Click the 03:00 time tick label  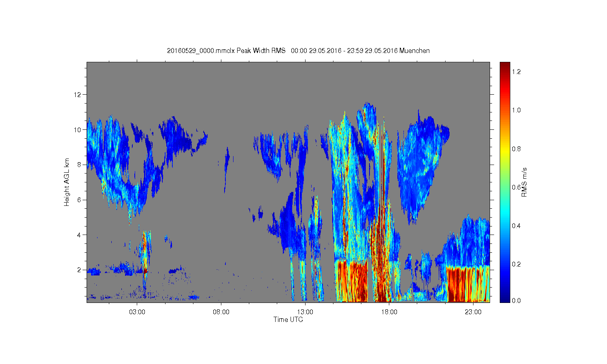pos(137,312)
